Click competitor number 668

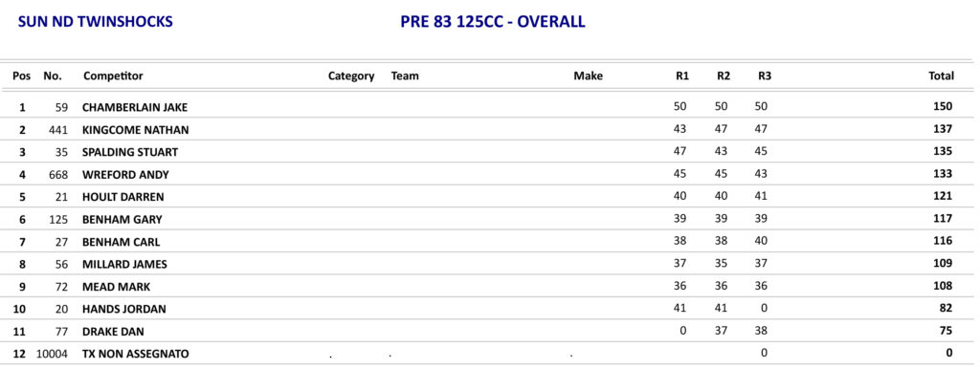coord(53,175)
